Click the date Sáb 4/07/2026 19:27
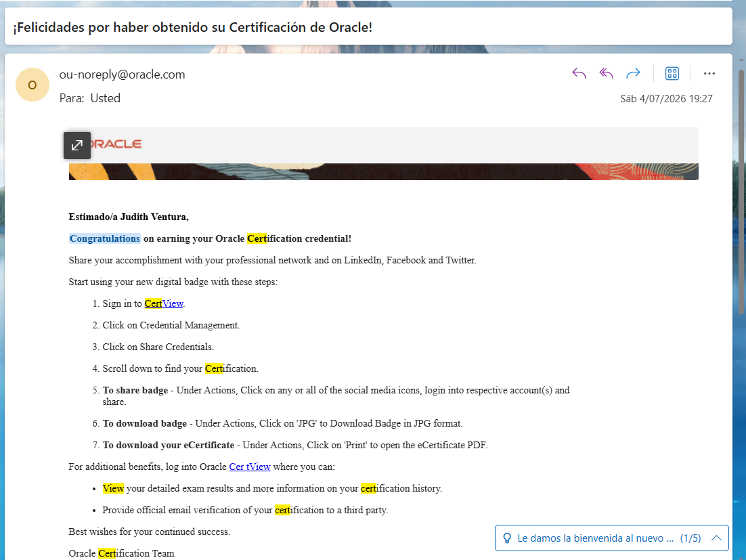 (x=666, y=98)
